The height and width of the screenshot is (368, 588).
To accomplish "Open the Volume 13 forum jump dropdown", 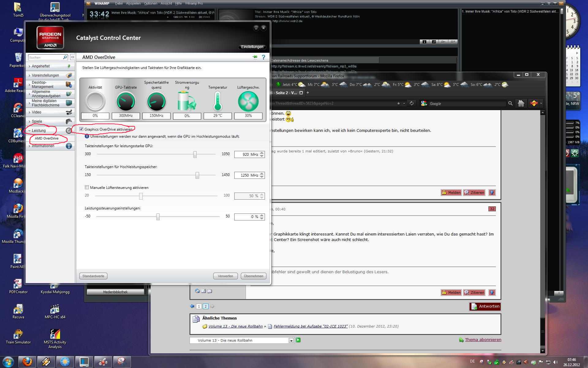I will click(x=291, y=340).
